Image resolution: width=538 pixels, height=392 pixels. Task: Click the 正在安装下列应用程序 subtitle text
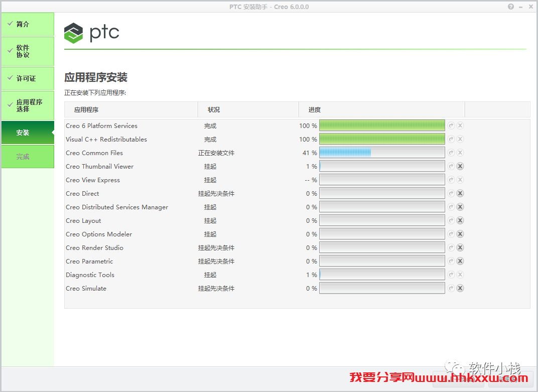tap(95, 93)
